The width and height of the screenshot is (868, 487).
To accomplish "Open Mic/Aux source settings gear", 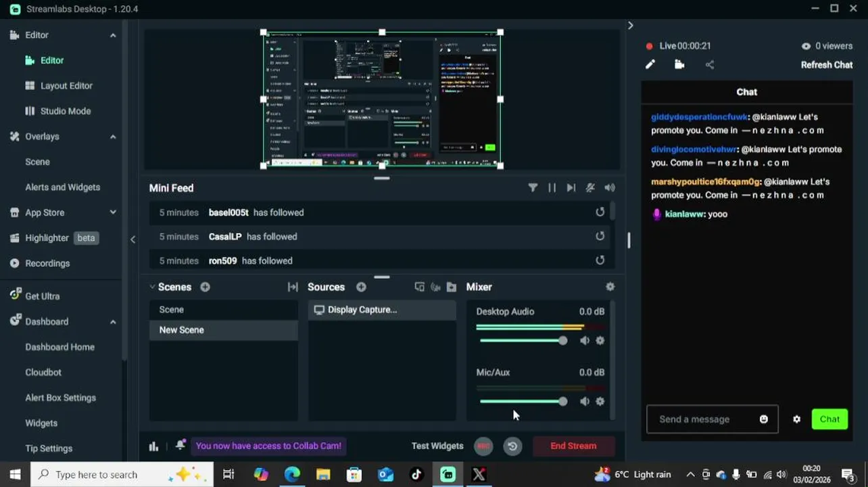I will tap(600, 402).
